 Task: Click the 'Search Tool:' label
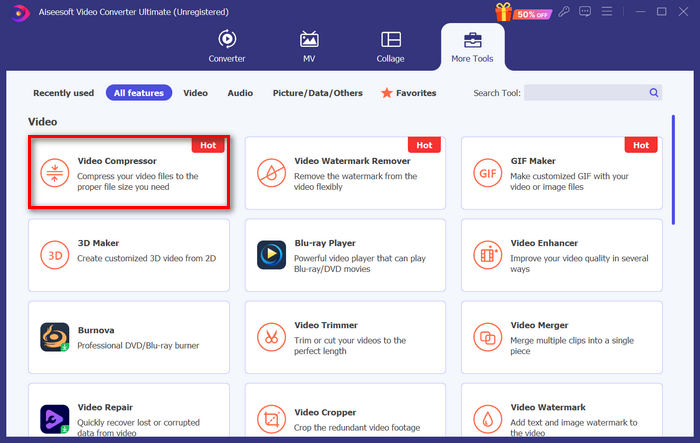(x=497, y=93)
